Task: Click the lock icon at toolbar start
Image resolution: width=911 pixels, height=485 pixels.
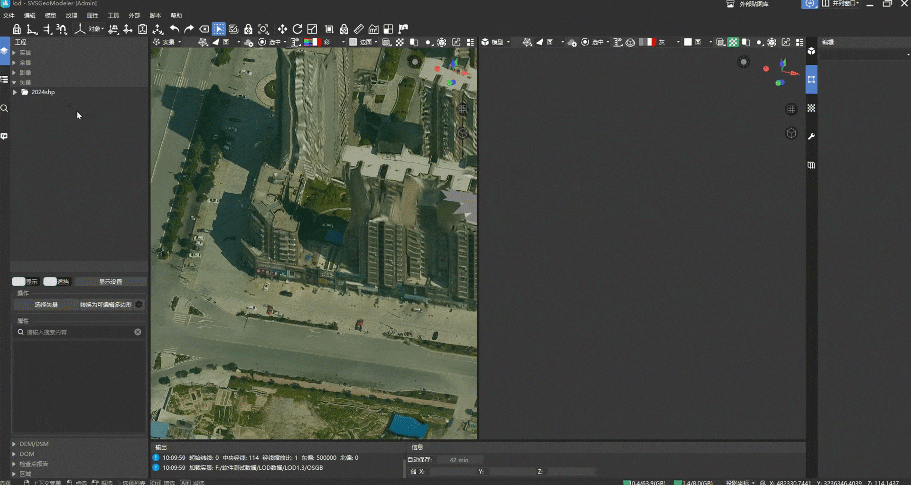Action: click(x=16, y=30)
